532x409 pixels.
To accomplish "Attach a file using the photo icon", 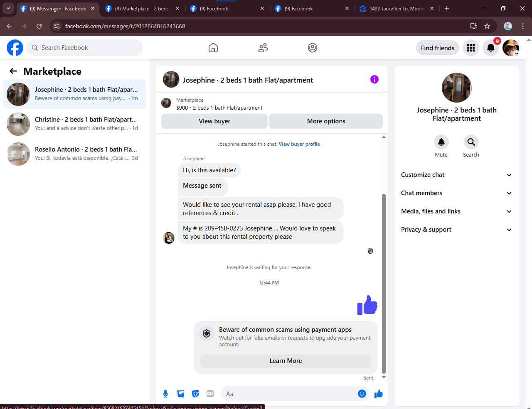I will click(180, 394).
